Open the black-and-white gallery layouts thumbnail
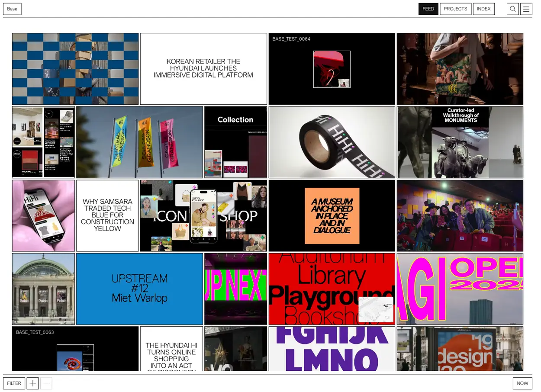 coord(43,142)
